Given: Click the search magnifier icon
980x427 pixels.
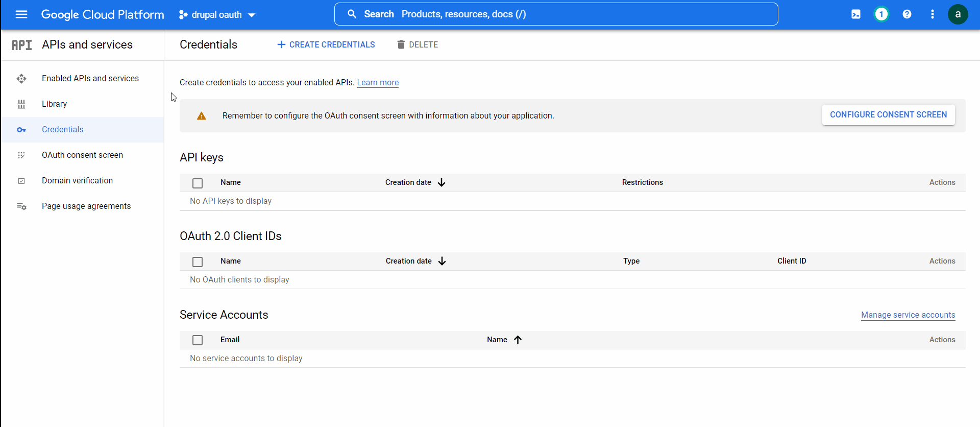Looking at the screenshot, I should 352,14.
